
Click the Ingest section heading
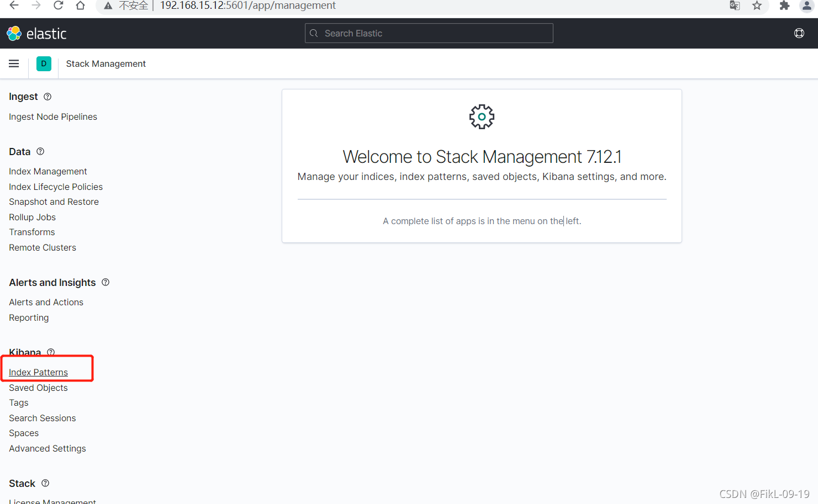(23, 97)
